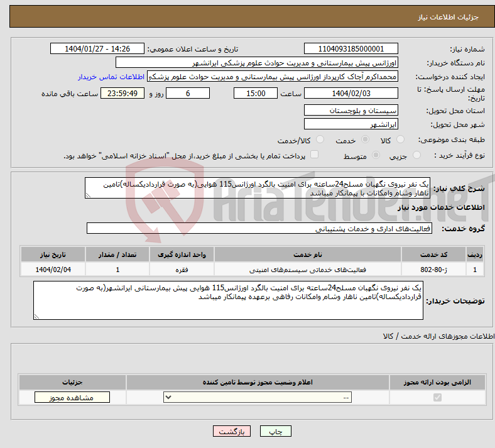This screenshot has width=495, height=448.
Task: Click the تاریخ نیاز column header
Action: 53,254
